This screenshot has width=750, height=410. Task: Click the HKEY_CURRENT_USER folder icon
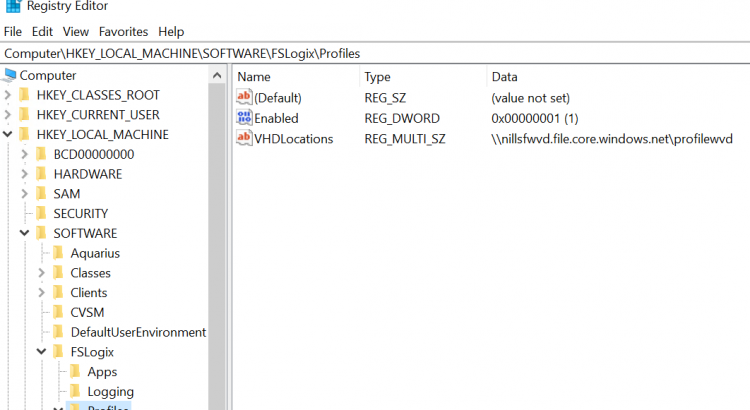24,114
